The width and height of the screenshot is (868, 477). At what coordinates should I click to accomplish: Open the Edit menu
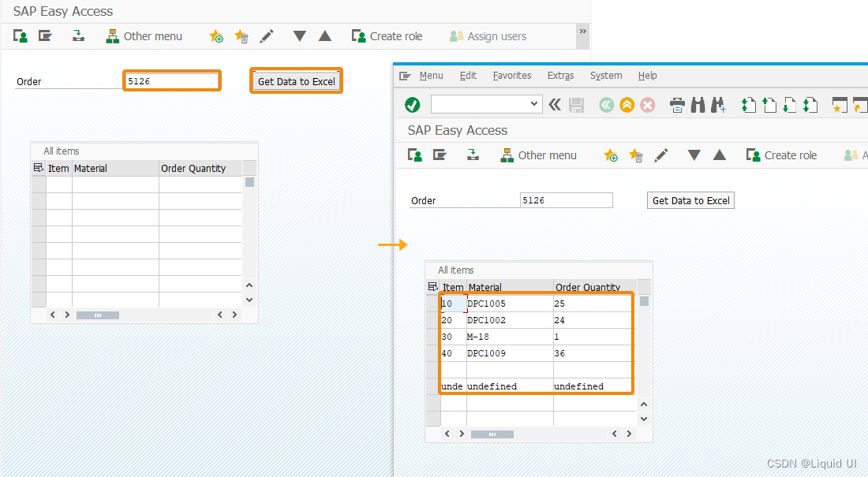[x=468, y=76]
